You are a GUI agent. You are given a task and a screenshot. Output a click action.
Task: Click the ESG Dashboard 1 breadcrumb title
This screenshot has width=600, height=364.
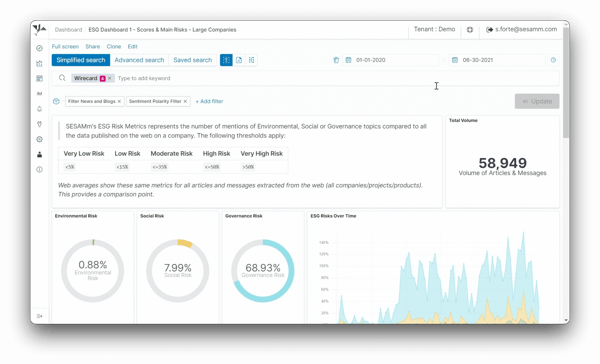[162, 30]
